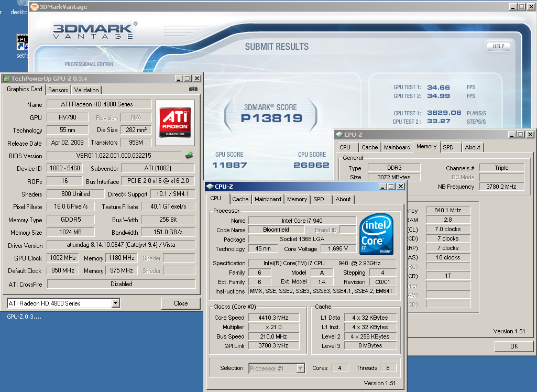Click the GPU-Z title bar icon
Screen dimensions: 537x392
[6, 79]
